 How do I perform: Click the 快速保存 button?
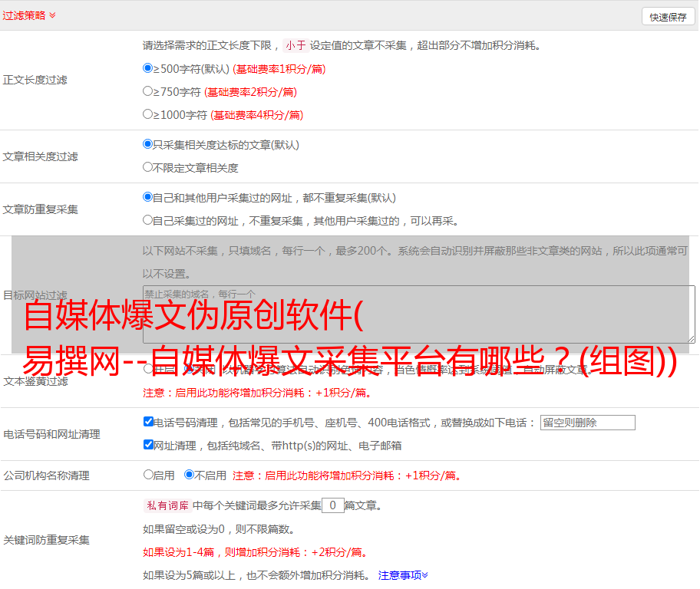[x=667, y=17]
